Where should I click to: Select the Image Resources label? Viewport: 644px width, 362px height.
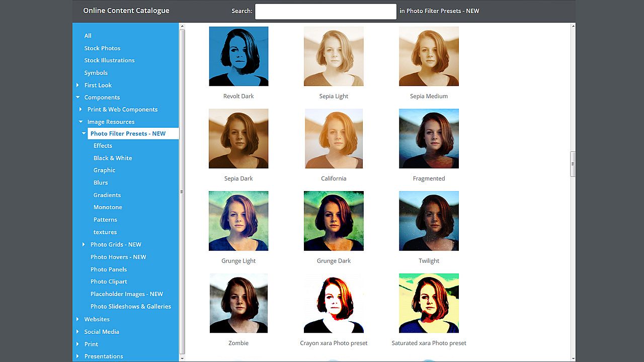[x=111, y=122]
